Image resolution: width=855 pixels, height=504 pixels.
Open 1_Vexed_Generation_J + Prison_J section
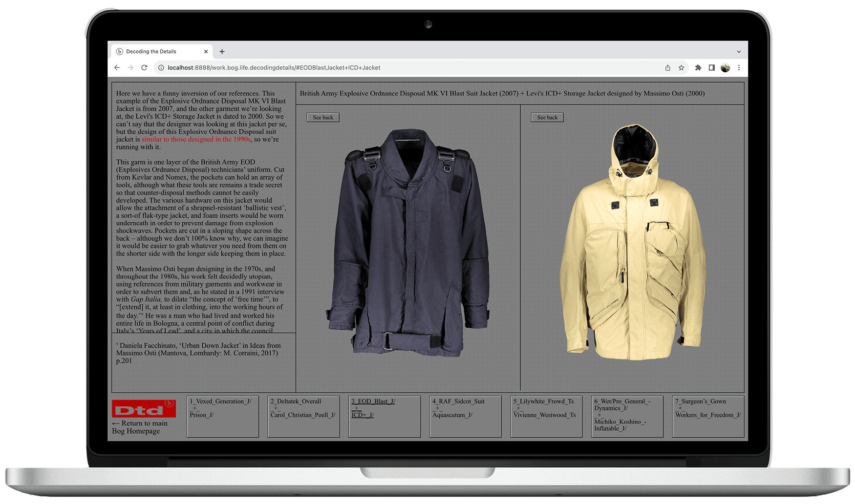[x=223, y=417]
